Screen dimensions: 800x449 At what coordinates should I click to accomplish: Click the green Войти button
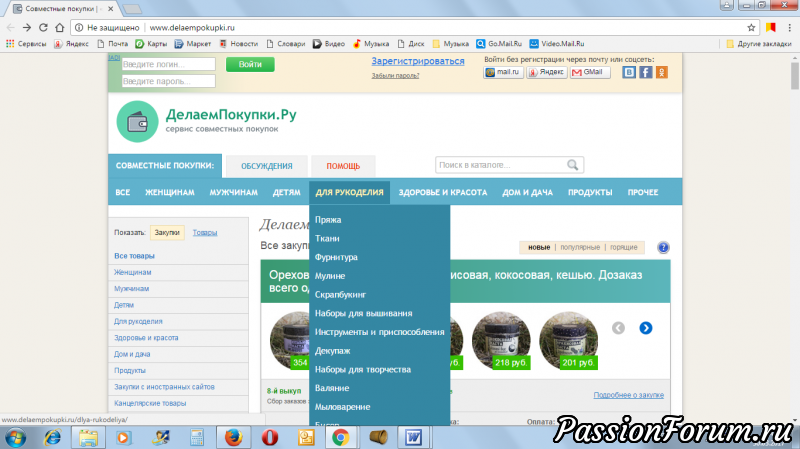pyautogui.click(x=250, y=64)
